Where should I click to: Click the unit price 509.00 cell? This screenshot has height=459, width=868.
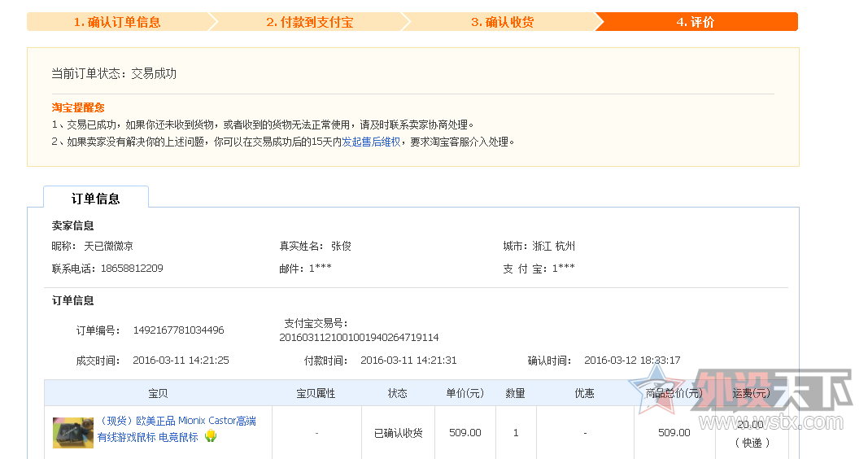point(465,433)
